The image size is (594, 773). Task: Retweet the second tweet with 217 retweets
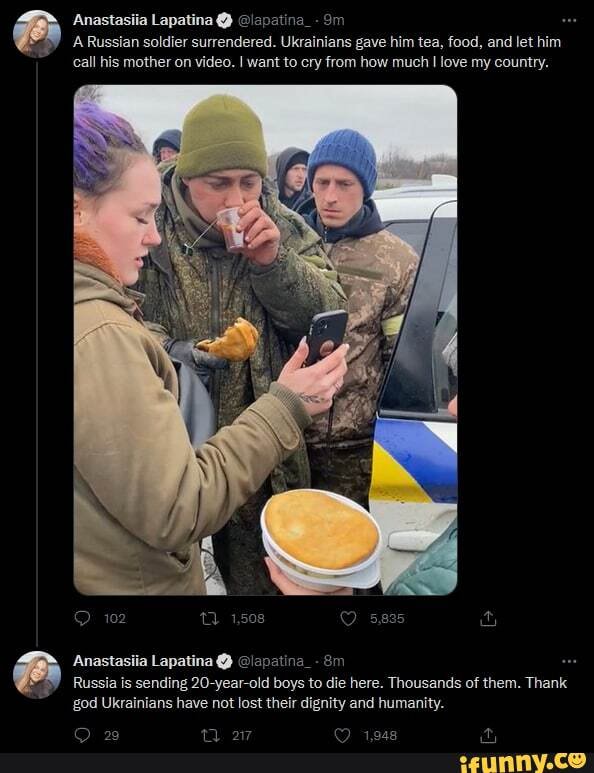click(209, 736)
